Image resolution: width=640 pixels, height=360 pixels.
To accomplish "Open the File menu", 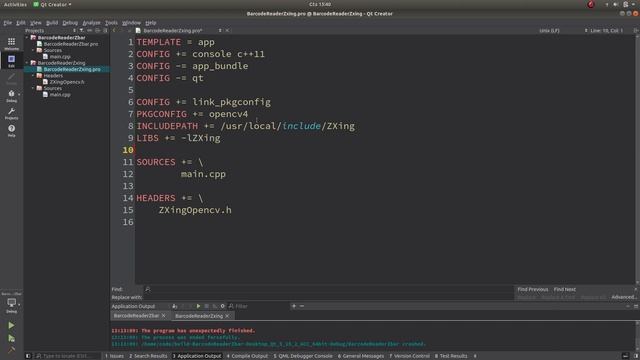I will pyautogui.click(x=7, y=23).
